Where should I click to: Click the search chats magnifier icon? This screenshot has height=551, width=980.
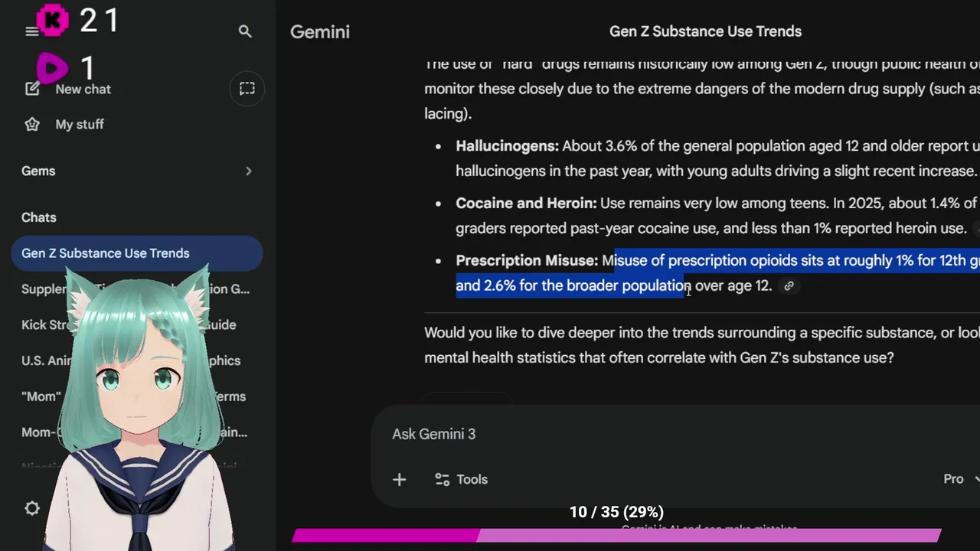(x=245, y=31)
